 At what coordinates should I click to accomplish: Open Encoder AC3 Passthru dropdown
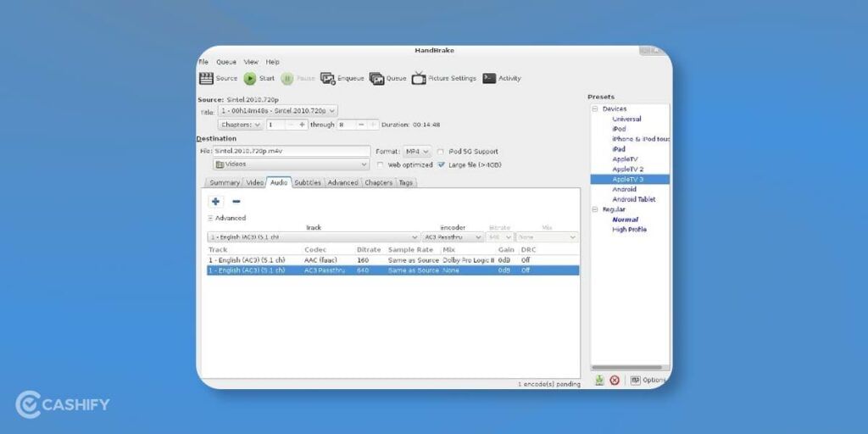tap(453, 237)
